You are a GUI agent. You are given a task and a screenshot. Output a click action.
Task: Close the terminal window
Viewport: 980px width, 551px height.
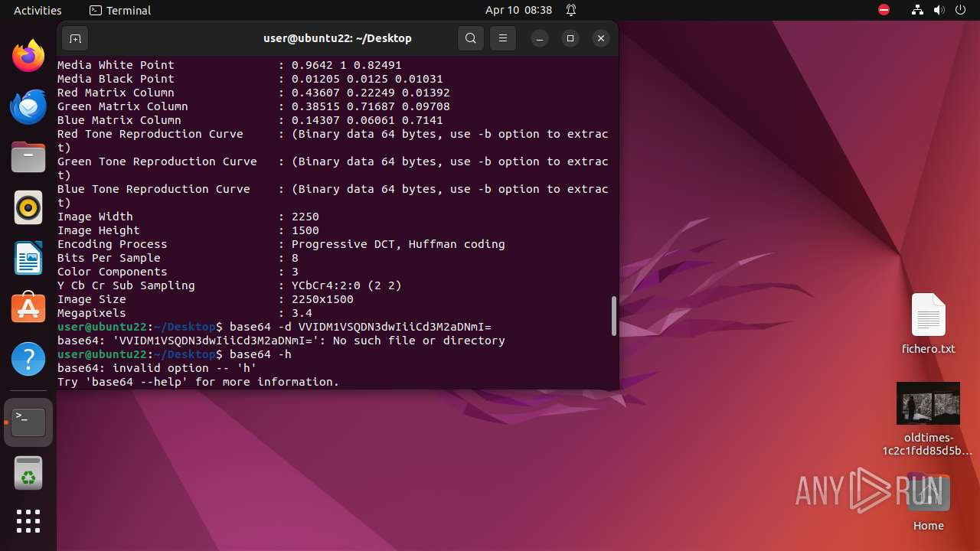[x=601, y=38]
